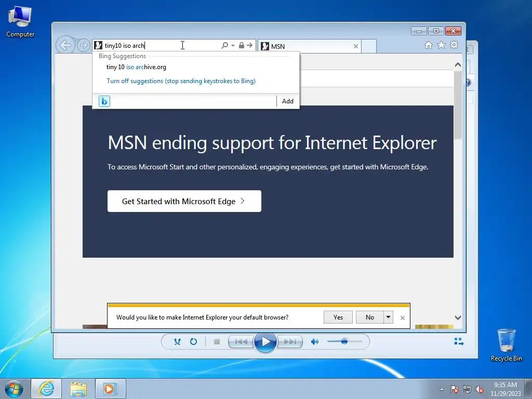Open the security lock icon in address bar
This screenshot has height=399, width=532.
coord(241,45)
